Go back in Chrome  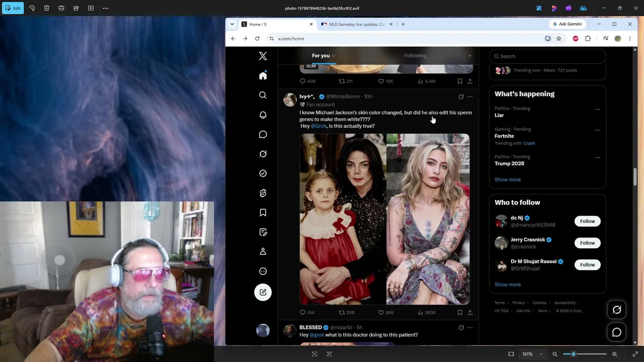pos(233,39)
